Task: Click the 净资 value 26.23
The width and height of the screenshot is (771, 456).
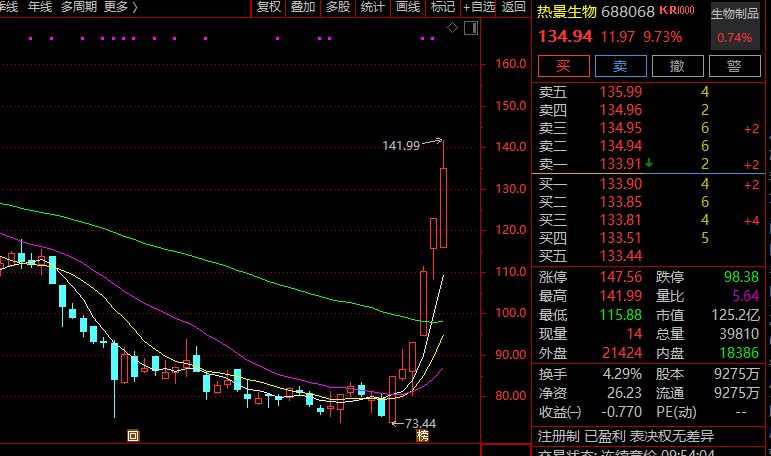Action: pos(624,393)
